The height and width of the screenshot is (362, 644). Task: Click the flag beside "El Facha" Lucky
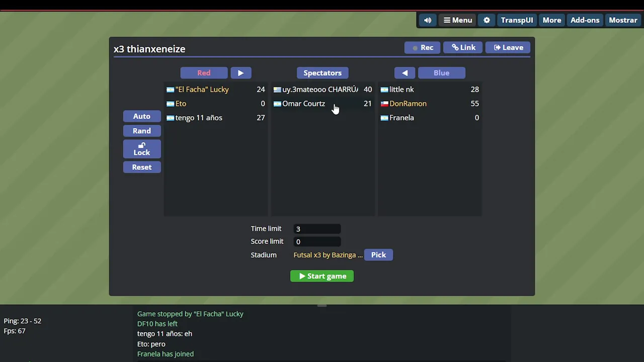tap(170, 89)
